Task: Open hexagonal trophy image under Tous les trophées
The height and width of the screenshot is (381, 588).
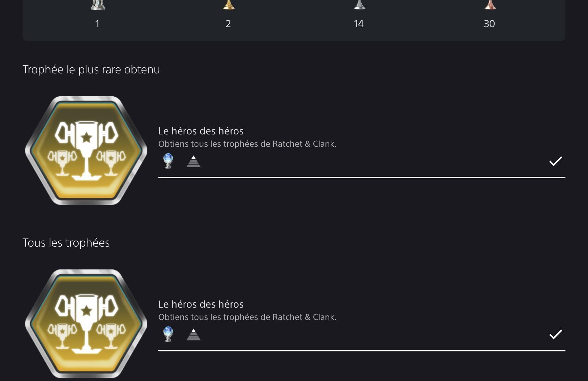Action: (86, 323)
